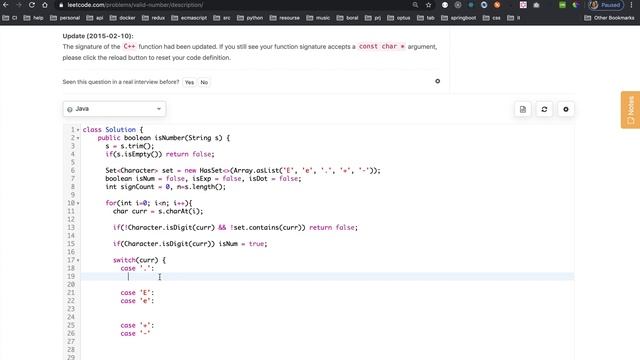The image size is (640, 360).
Task: Open the api bookmark folder
Action: tap(95, 18)
